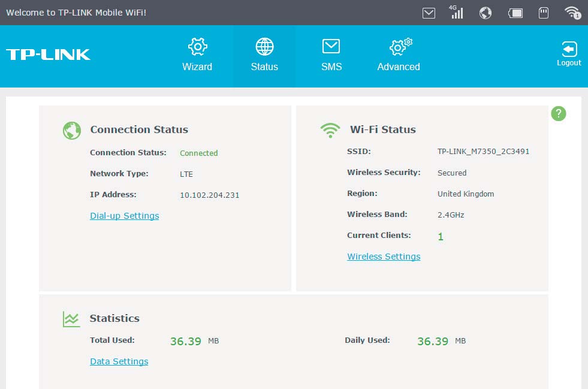Go to the Advanced settings tab
The image size is (588, 389).
399,55
